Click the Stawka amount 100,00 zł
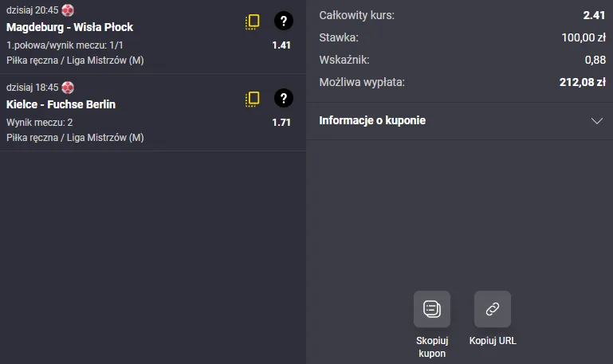 584,37
